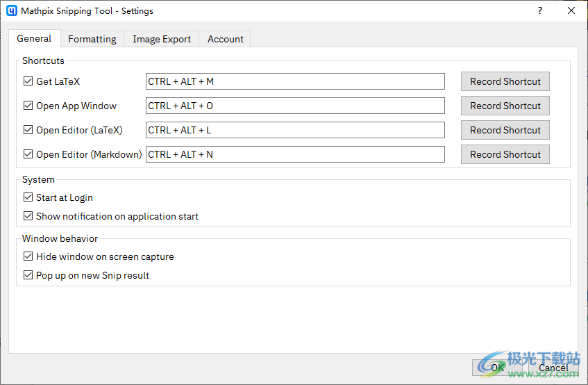Switch to the Account tab
Image resolution: width=588 pixels, height=385 pixels.
pos(226,39)
